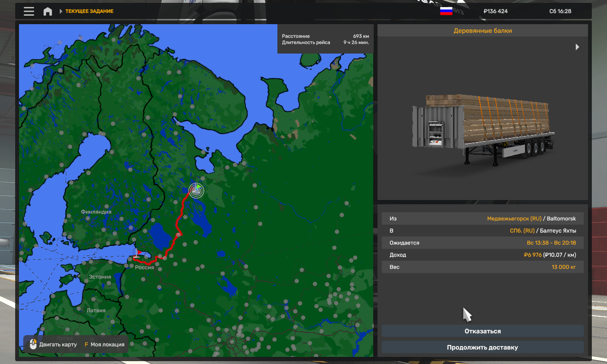Screen dimensions: 607x364
Task: Click the Ожидается row label
Action: click(x=405, y=243)
